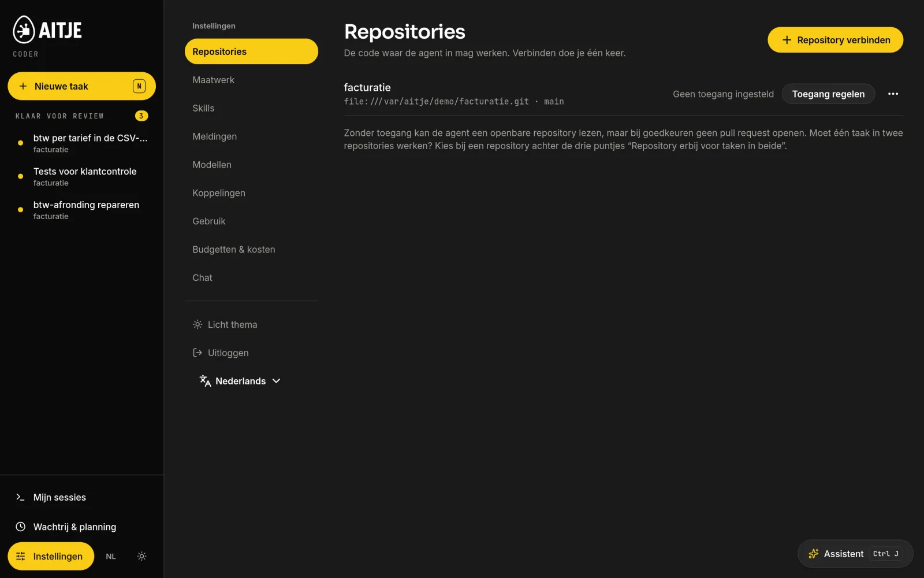Toggle theme with the sun icon in the bottom bar
The image size is (924, 578).
click(141, 556)
